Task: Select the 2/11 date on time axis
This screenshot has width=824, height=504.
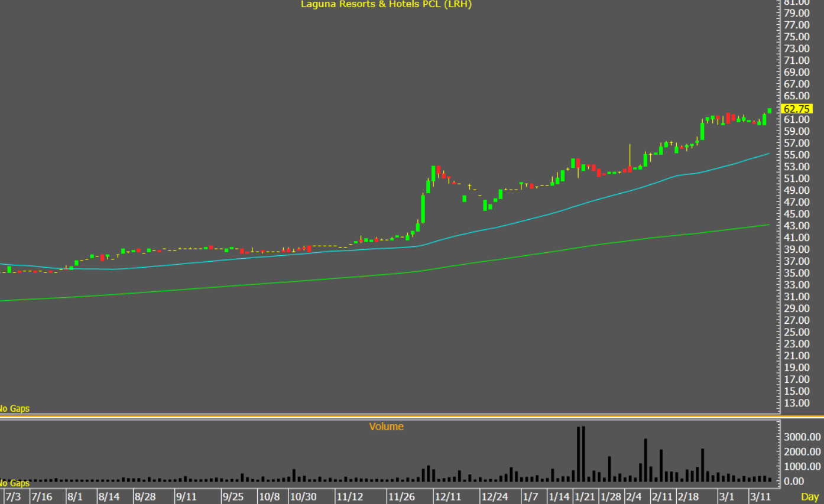Action: pos(663,496)
